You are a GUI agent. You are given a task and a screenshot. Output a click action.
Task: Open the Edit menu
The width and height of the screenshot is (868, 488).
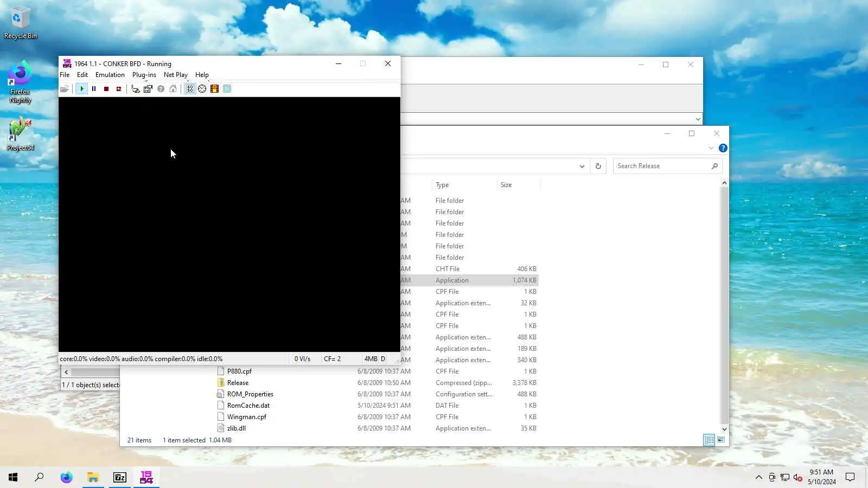click(x=82, y=75)
